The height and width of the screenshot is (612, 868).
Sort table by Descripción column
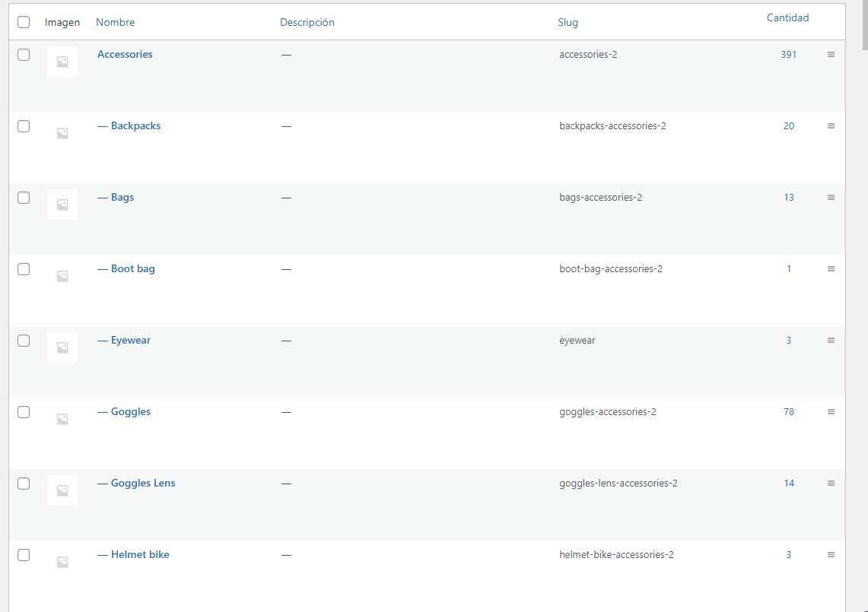pyautogui.click(x=307, y=22)
